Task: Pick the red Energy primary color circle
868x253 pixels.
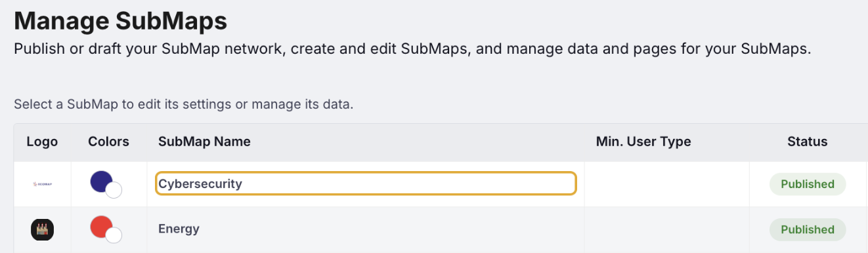Action: [x=101, y=227]
